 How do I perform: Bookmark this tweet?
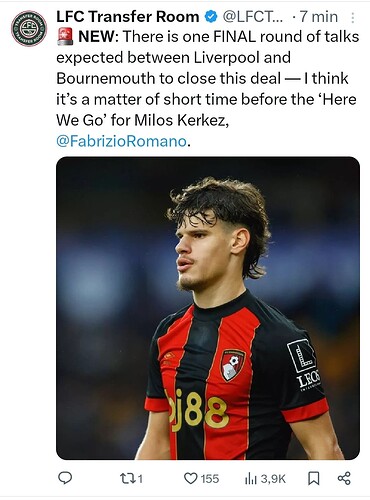[x=313, y=479]
